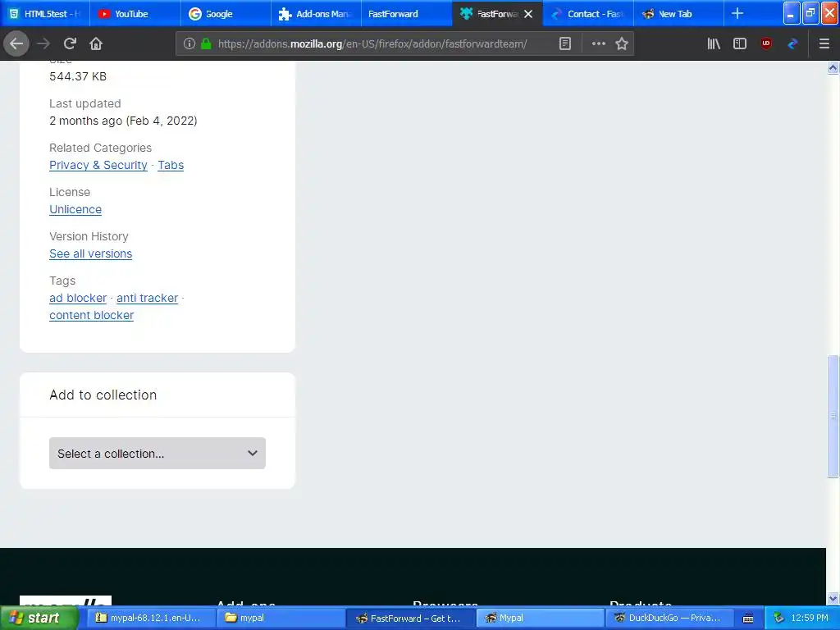Click 'Add to collection' heading text
The height and width of the screenshot is (630, 840).
point(103,395)
